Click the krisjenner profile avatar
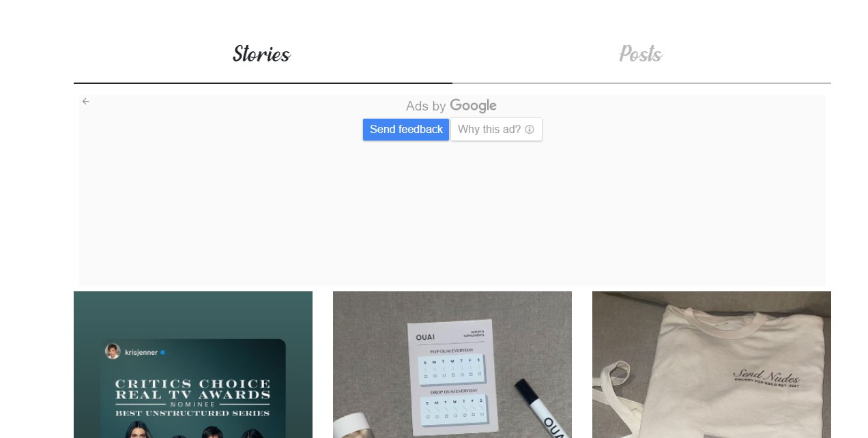 [113, 352]
